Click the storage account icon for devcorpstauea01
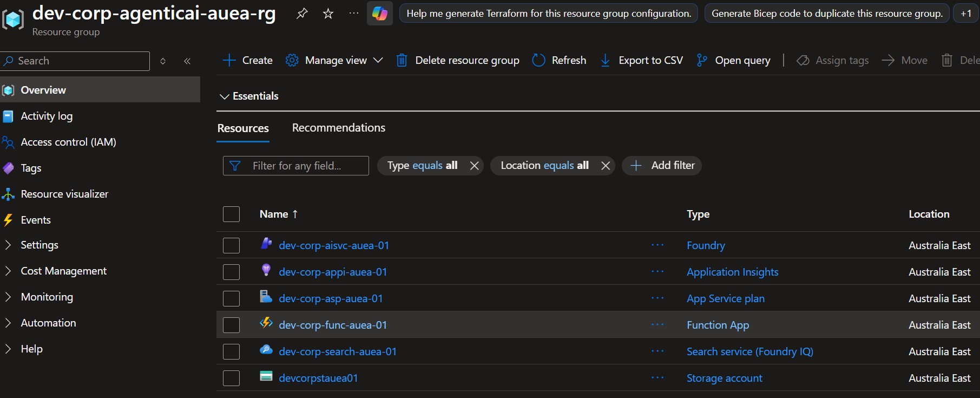The image size is (980, 398). [x=266, y=376]
